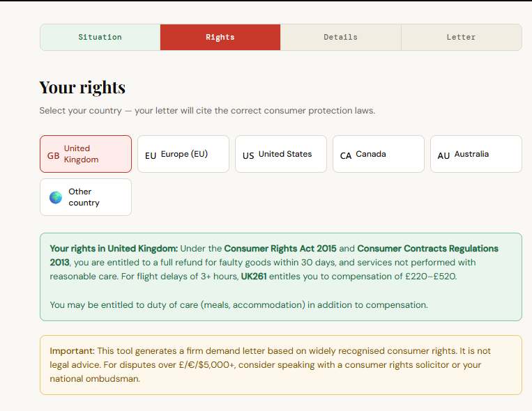Click the US flag code icon

248,155
